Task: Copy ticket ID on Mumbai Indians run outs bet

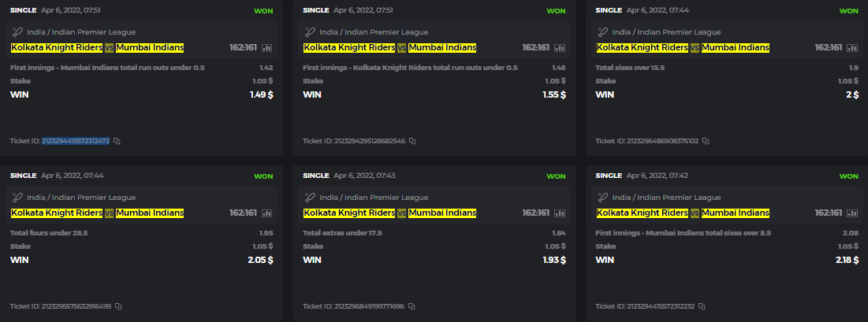Action: click(117, 141)
